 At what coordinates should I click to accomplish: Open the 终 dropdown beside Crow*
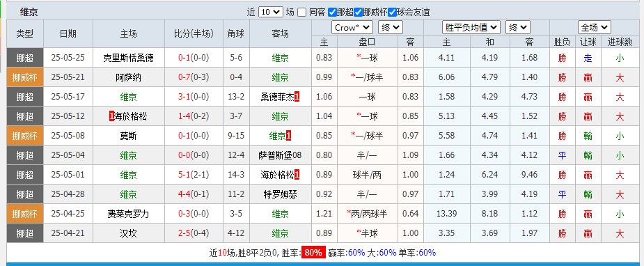[x=390, y=27]
